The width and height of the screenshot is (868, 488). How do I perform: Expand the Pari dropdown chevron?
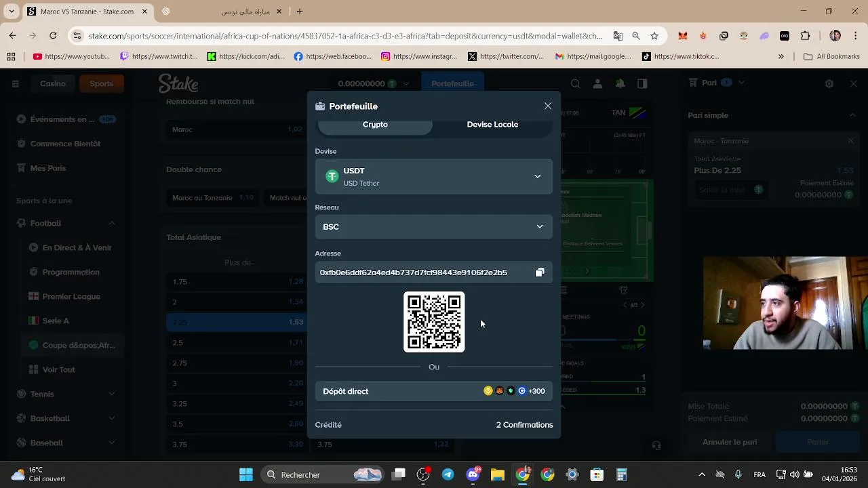coord(741,83)
